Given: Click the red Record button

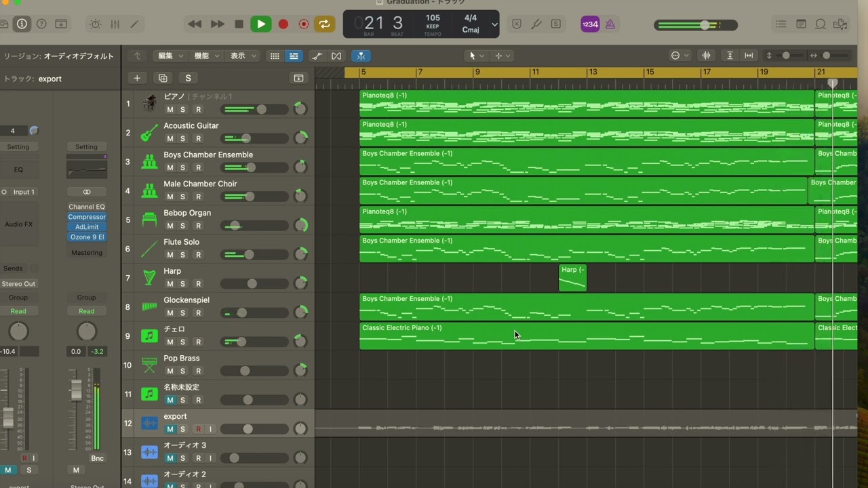Looking at the screenshot, I should 283,24.
